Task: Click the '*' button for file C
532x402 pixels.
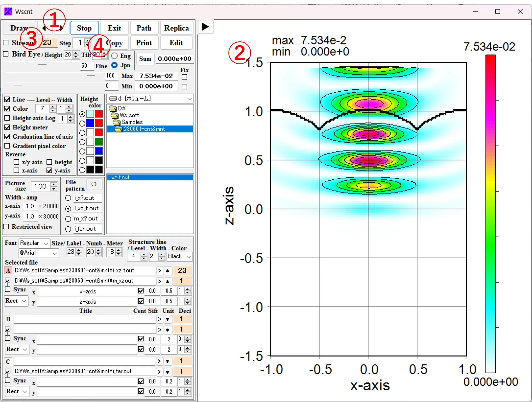Action: click(x=168, y=361)
